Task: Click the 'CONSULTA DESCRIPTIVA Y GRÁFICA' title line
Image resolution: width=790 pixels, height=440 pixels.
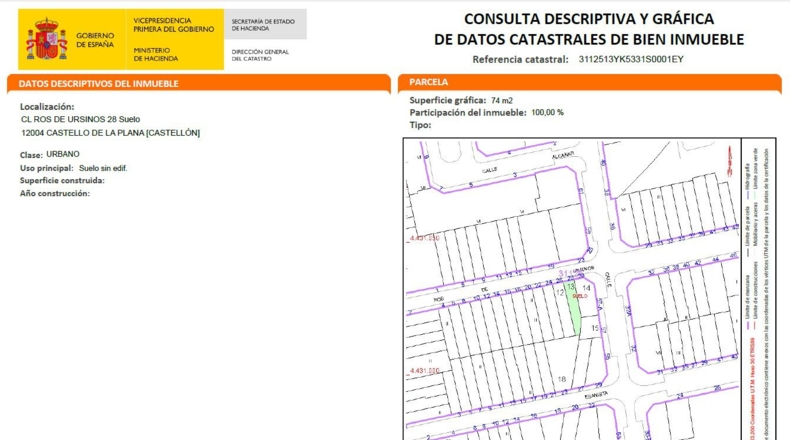Action: tap(589, 19)
